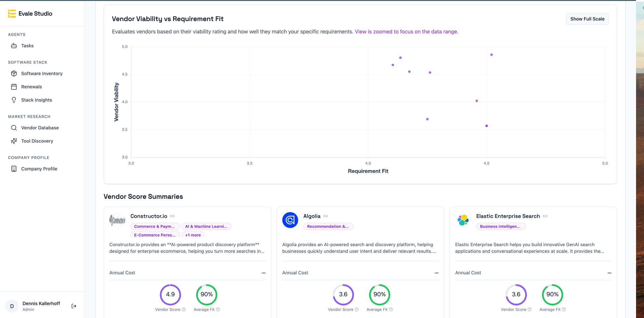Open Company Profile page

[x=39, y=169]
